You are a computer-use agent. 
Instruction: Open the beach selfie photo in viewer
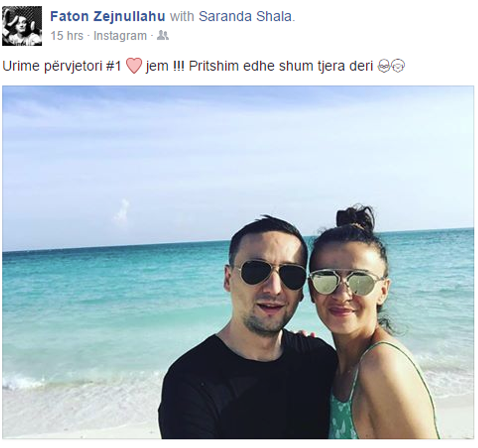pyautogui.click(x=238, y=262)
